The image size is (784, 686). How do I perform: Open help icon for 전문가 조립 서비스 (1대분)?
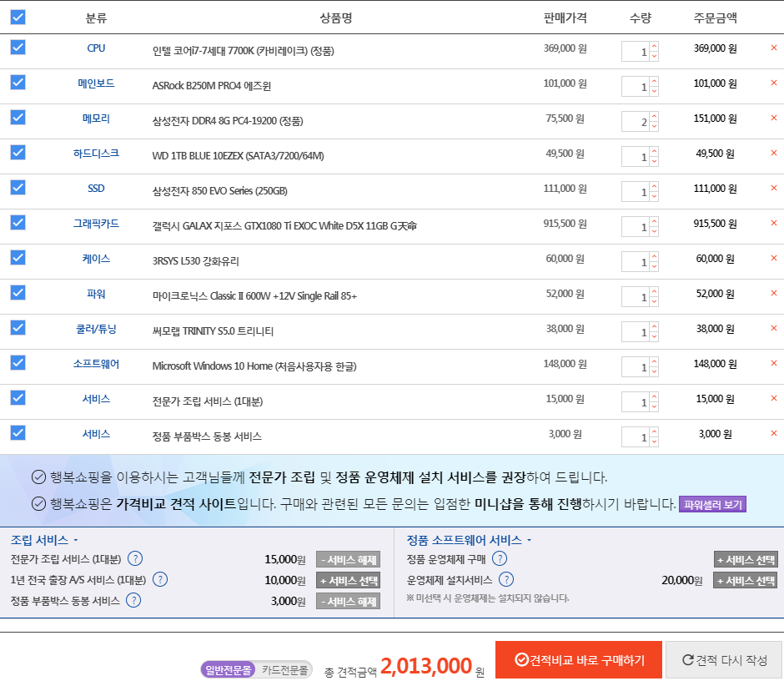[x=135, y=558]
